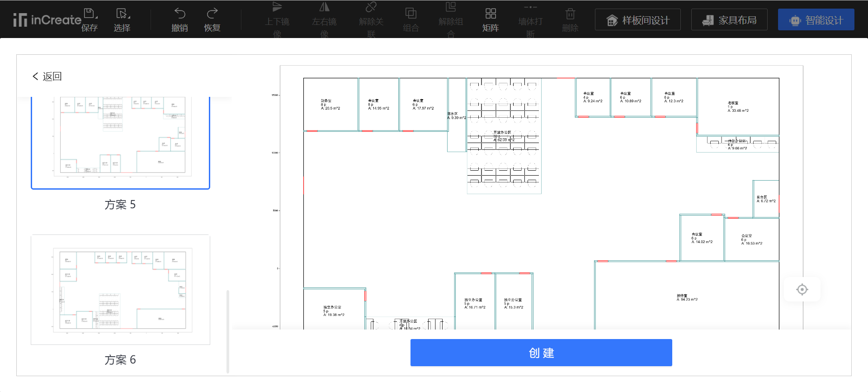Click the inCreate logo
The width and height of the screenshot is (868, 392).
[x=47, y=19]
